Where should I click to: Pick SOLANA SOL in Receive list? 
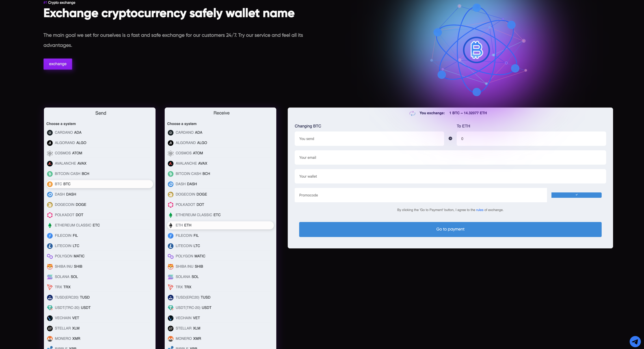coord(187,277)
